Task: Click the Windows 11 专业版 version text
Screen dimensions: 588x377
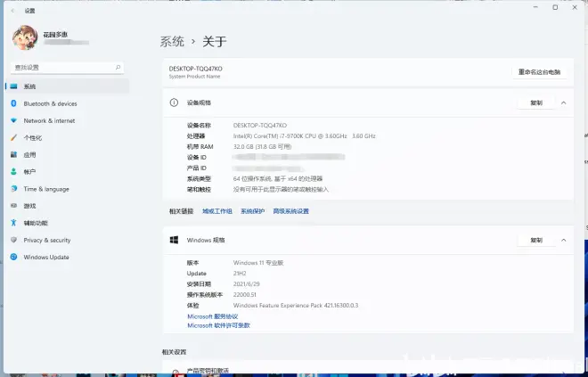Action: (x=258, y=263)
